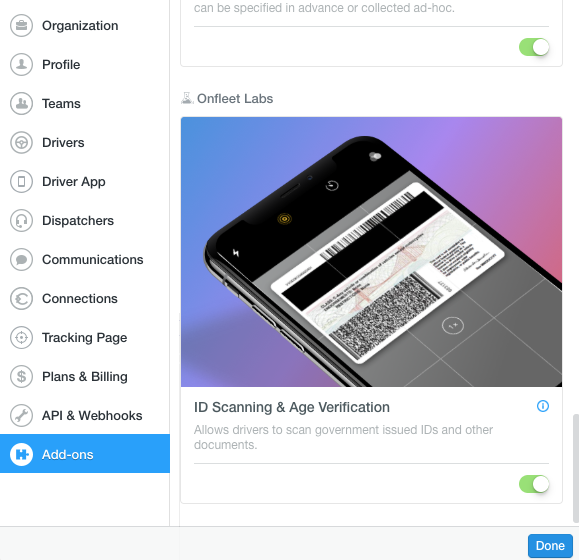
Task: Click the ID scanning phone preview image
Action: [371, 252]
